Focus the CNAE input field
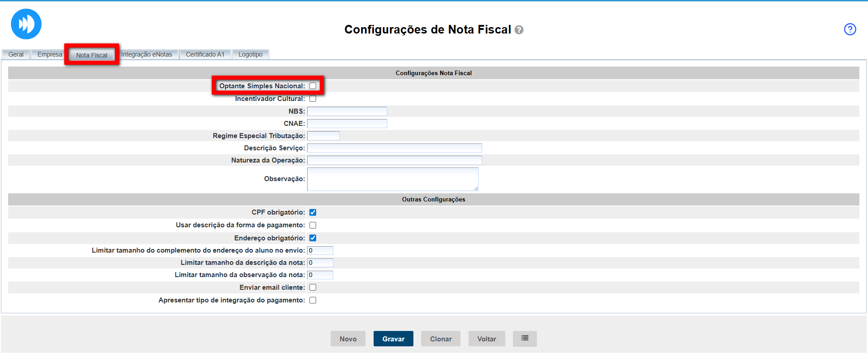 click(347, 124)
